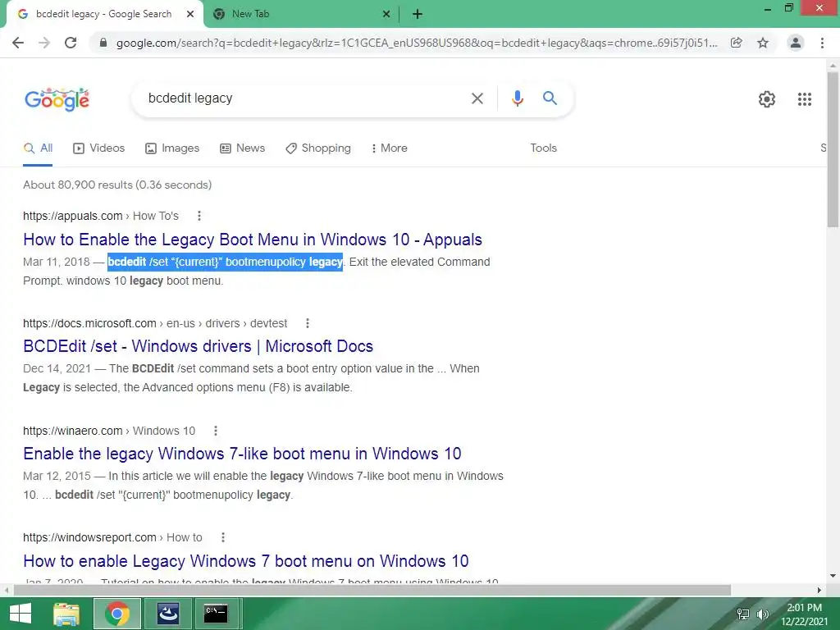
Task: Open the taskbar app beside Chrome
Action: [167, 614]
